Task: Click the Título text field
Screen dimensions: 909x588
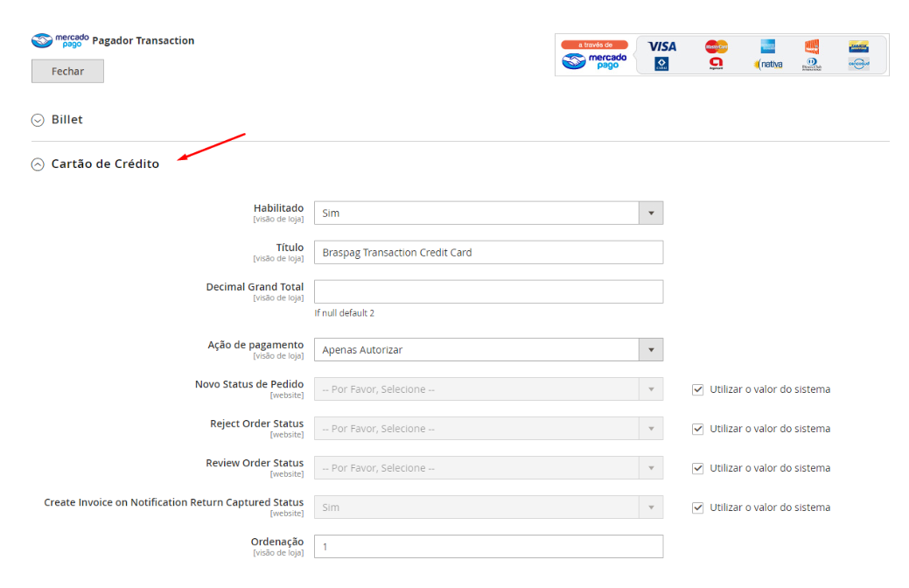Action: click(x=487, y=252)
